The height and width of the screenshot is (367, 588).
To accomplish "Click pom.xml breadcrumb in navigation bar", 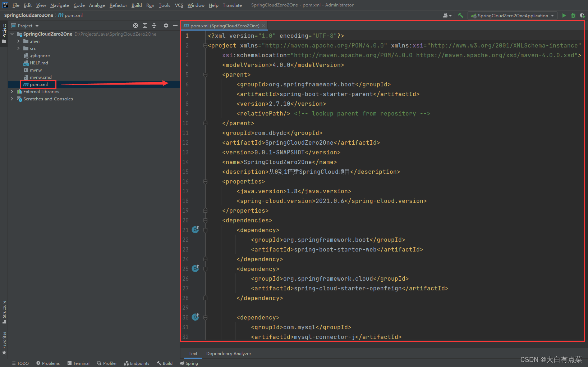I will 70,15.
